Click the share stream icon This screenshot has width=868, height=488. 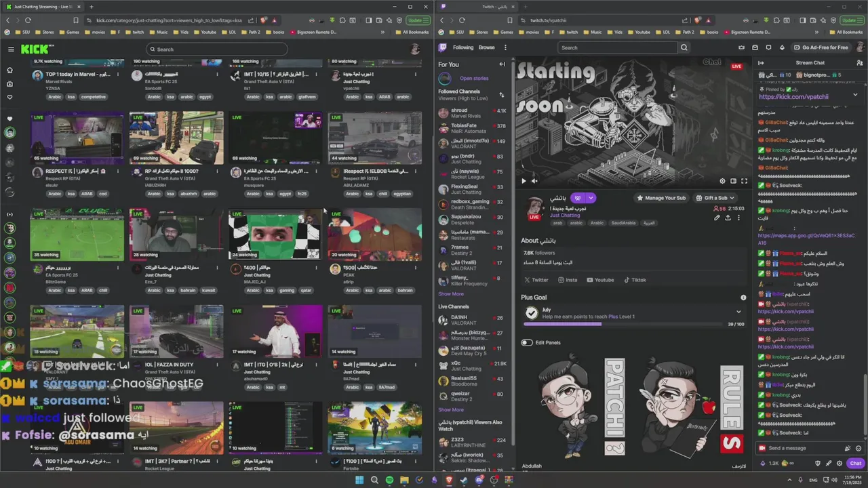728,218
